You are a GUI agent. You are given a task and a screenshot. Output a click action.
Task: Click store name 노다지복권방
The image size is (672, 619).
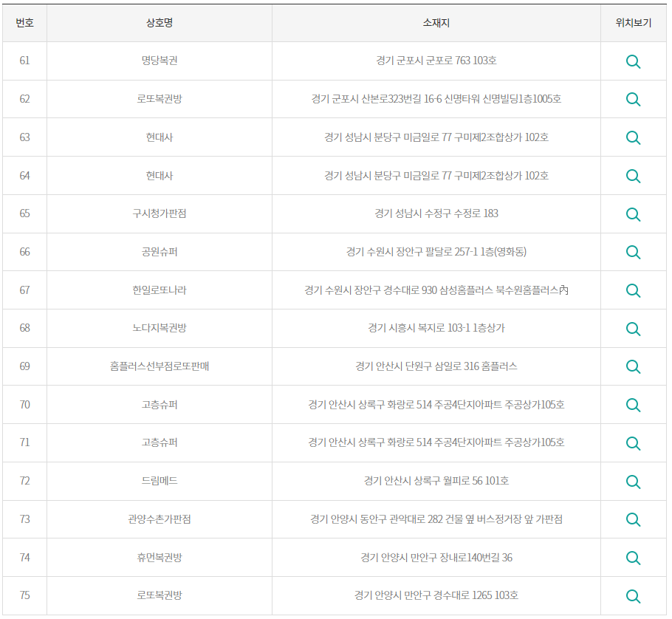tap(160, 328)
